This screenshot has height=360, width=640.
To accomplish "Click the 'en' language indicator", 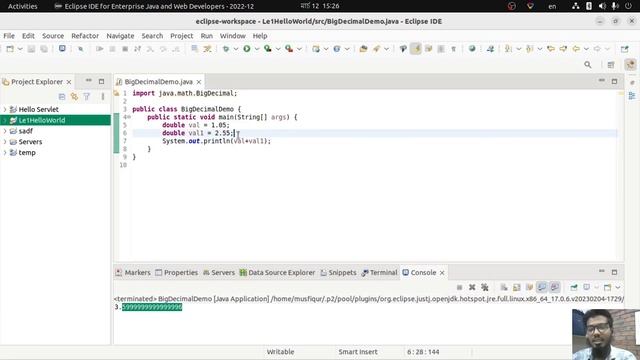I will pos(552,6).
